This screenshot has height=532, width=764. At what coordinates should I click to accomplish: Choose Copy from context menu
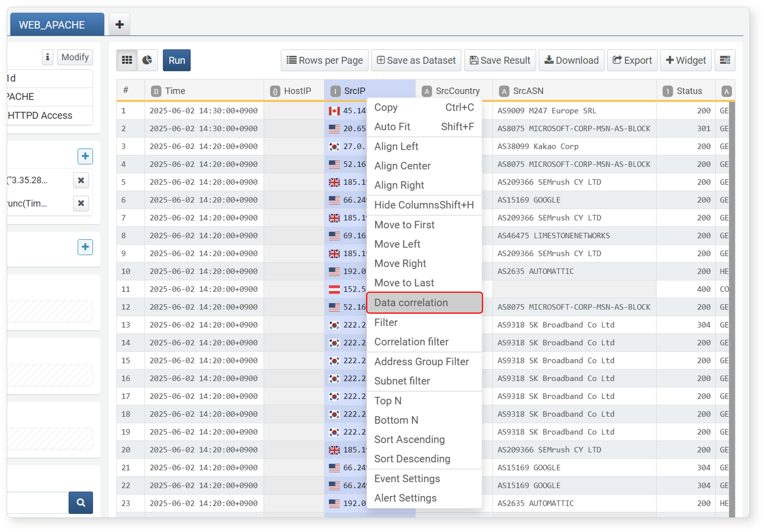pyautogui.click(x=424, y=108)
